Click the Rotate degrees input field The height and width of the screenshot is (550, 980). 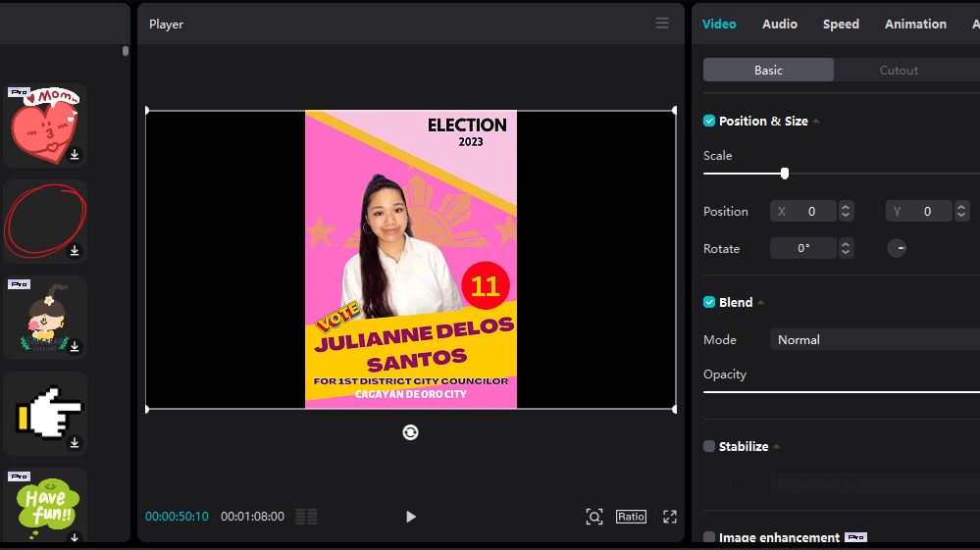point(803,248)
